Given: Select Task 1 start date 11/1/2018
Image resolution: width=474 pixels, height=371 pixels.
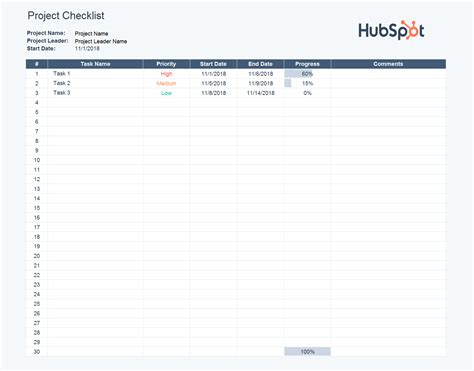Looking at the screenshot, I should click(x=213, y=74).
